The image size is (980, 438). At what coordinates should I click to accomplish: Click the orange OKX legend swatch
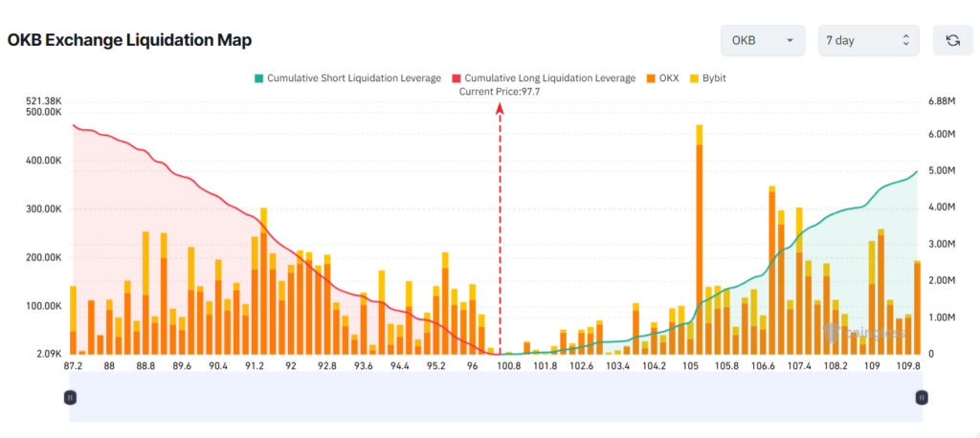(x=651, y=78)
